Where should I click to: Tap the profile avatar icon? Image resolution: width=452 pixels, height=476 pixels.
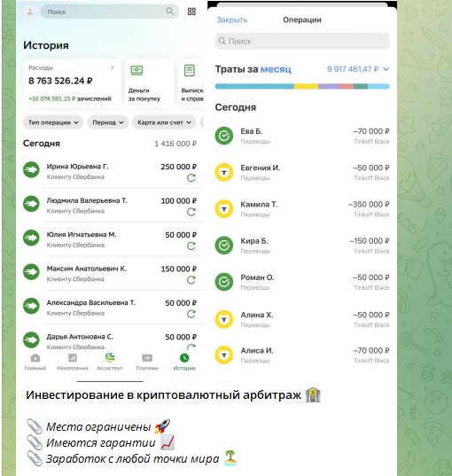(x=30, y=12)
